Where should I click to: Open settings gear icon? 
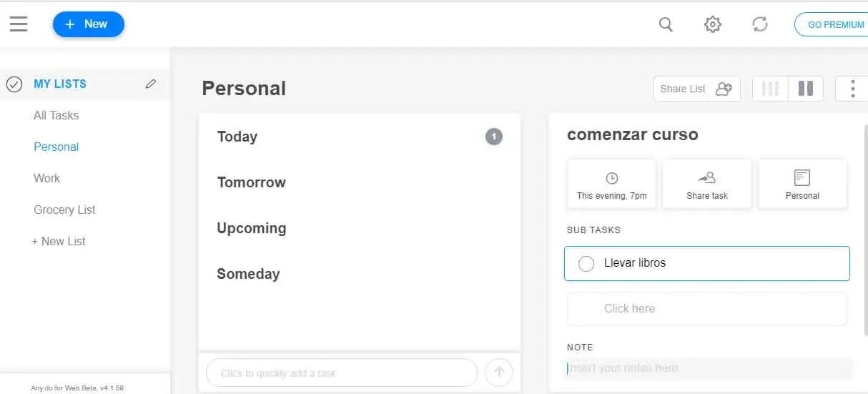(712, 24)
